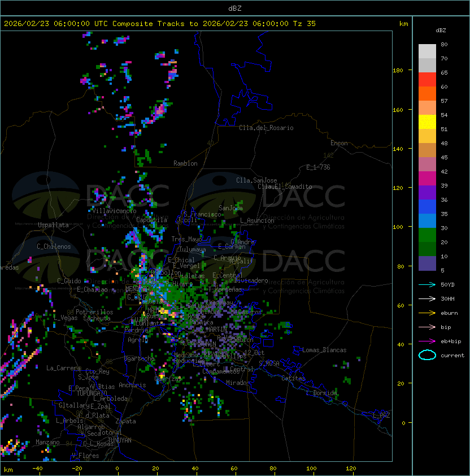Click the 'Capdevila' place label
470x476 pixels.
coord(151,220)
